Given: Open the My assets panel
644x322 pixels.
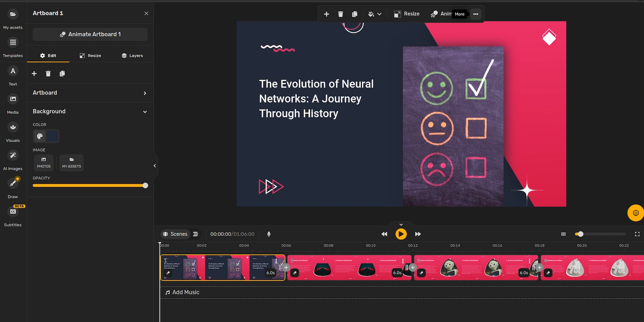Looking at the screenshot, I should 13,19.
